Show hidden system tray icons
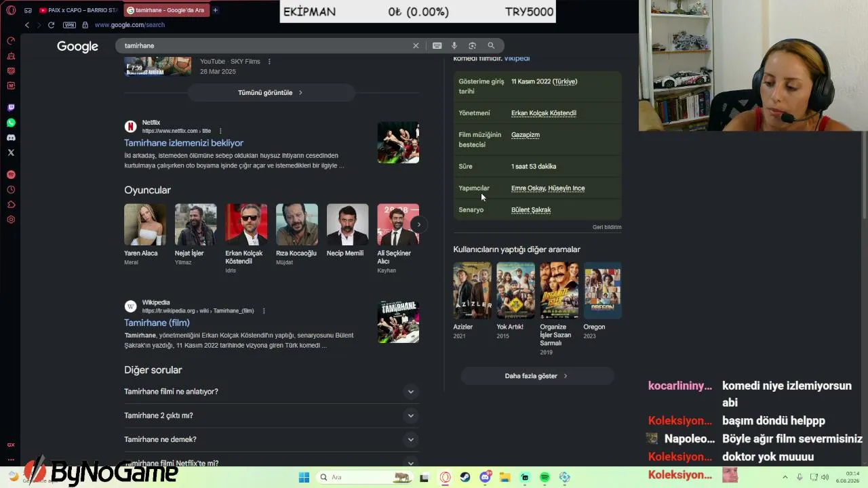Screen dimensions: 868x488 click(x=785, y=477)
